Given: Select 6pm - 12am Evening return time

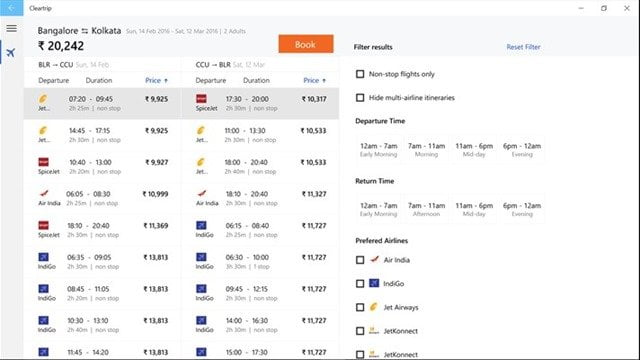Looking at the screenshot, I should click(522, 209).
